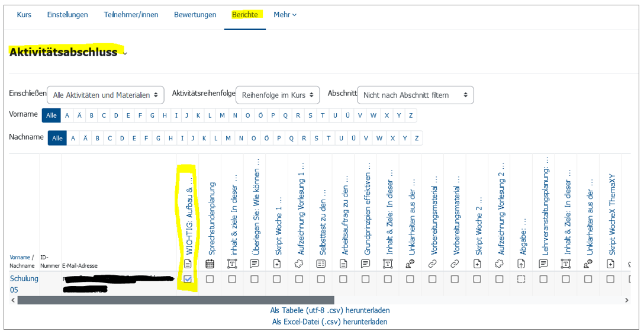Open Sprechstundenplanung activity column link
This screenshot has height=334, width=644.
click(x=211, y=219)
